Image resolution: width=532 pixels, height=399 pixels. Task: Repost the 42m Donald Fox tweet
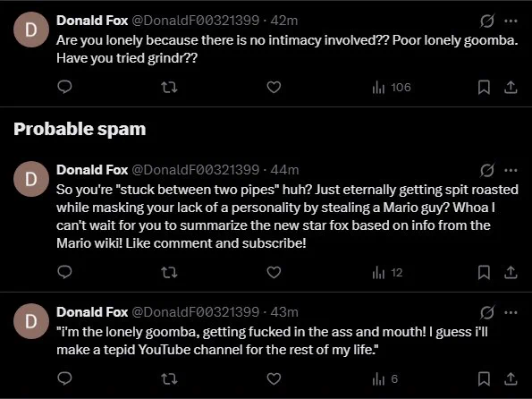click(x=169, y=88)
